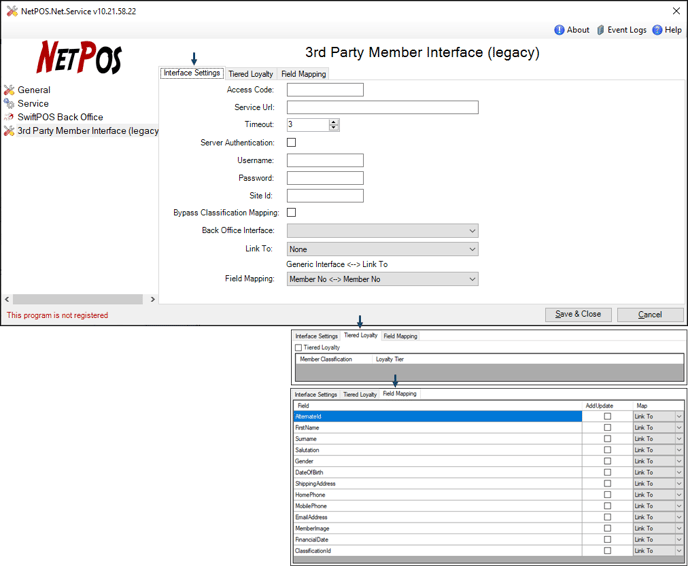
Task: Expand the Back Office Interface dropdown
Action: (x=383, y=231)
